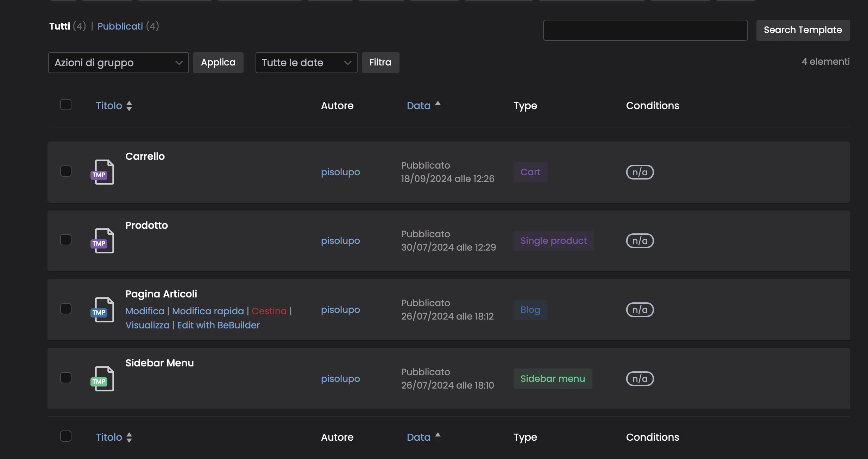
Task: Click the Sidebar Menu TMP template icon
Action: pyautogui.click(x=102, y=379)
